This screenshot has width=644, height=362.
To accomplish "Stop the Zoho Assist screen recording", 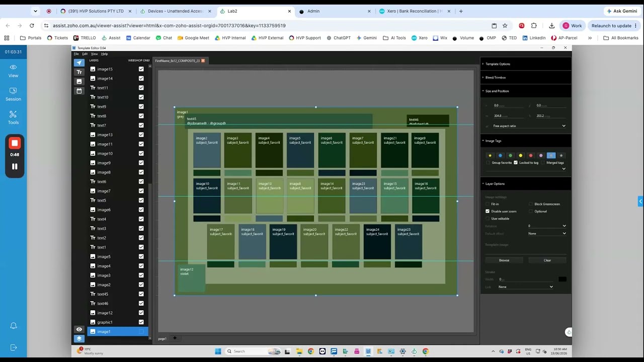I will pos(15,143).
